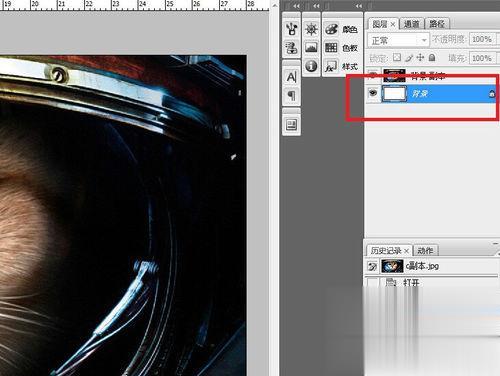Toggle visibility of 背景 副本 layer
Viewport: 500px width, 376px height.
click(373, 75)
